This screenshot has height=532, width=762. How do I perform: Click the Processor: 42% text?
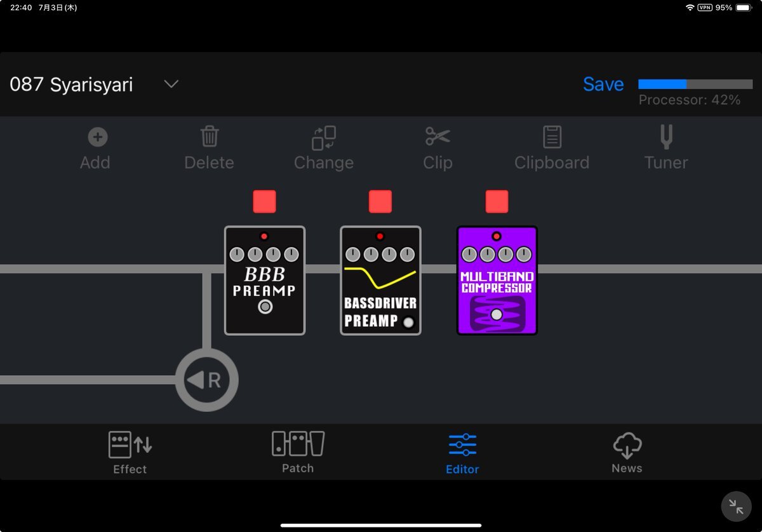coord(690,100)
